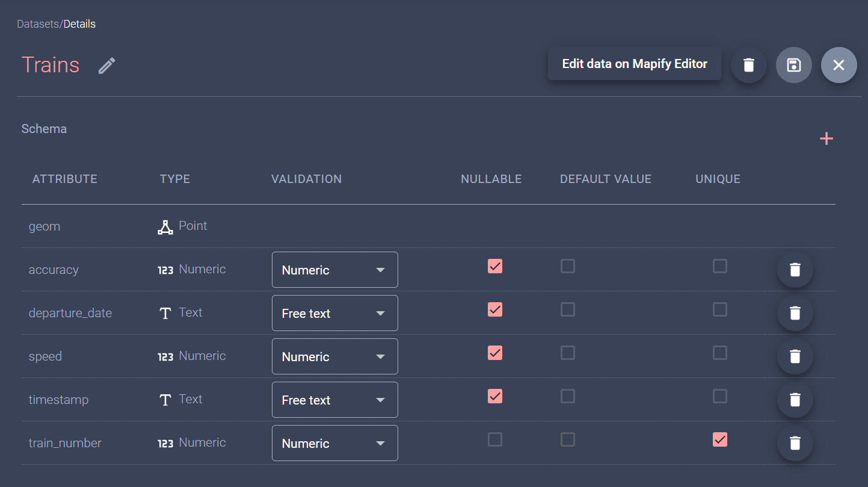This screenshot has width=868, height=487.
Task: Delete the departure_date attribute row
Action: coord(795,313)
